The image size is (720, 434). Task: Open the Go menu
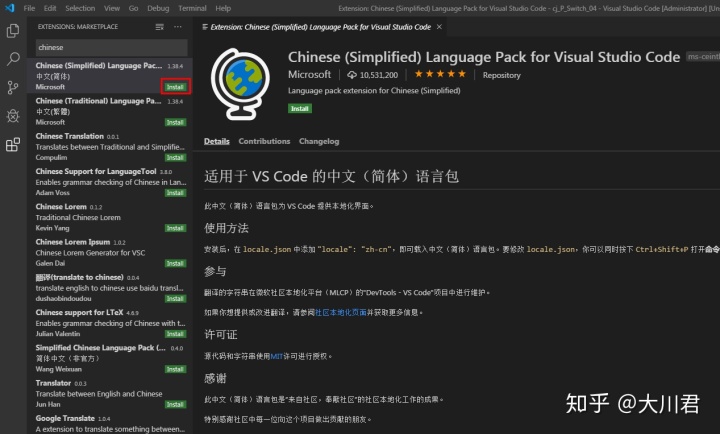point(134,8)
